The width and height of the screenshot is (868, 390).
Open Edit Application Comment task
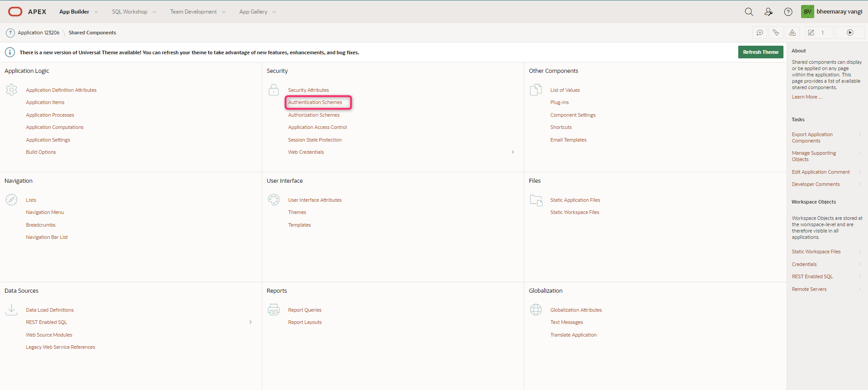pos(821,172)
